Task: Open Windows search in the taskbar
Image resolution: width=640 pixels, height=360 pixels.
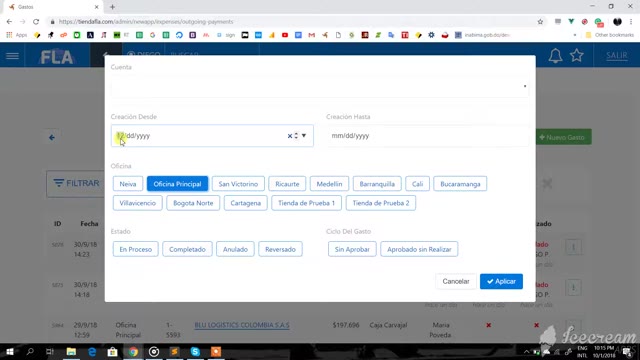Action: click(x=30, y=351)
